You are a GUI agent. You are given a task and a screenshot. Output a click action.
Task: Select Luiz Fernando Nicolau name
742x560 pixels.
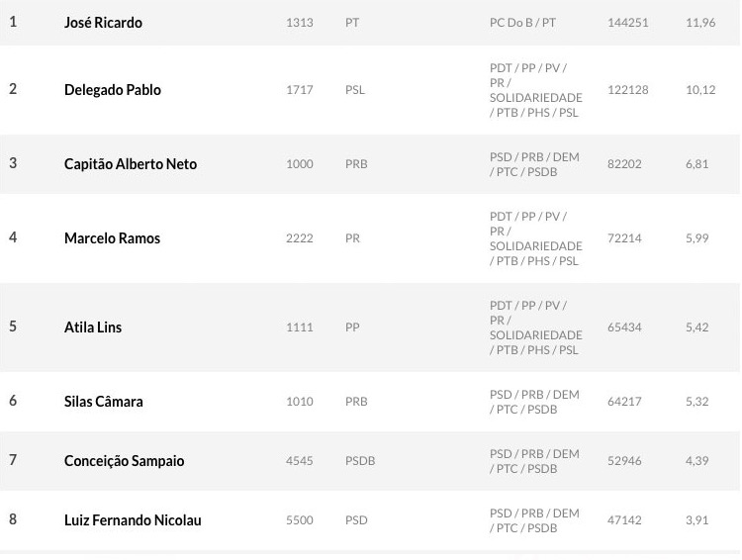tap(133, 520)
